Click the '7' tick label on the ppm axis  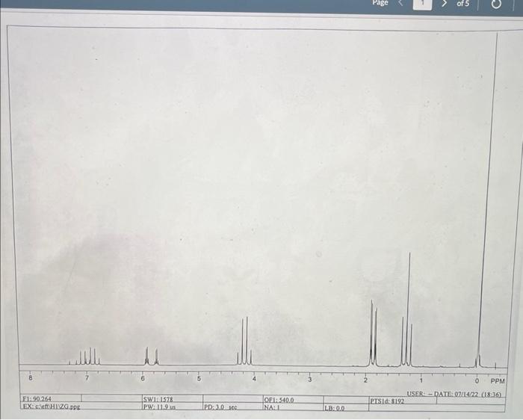pyautogui.click(x=87, y=378)
